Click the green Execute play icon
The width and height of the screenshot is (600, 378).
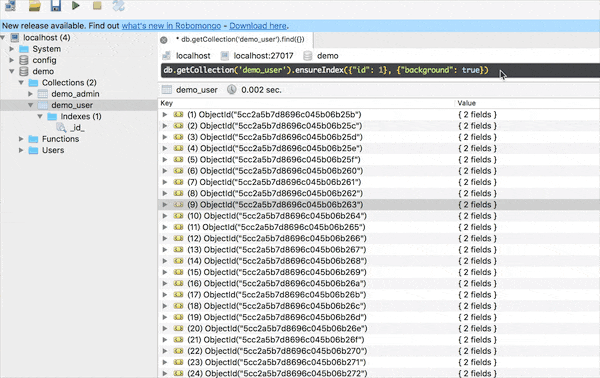coord(76,5)
